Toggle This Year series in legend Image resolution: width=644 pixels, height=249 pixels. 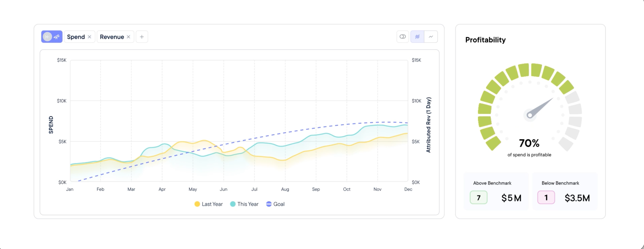click(x=244, y=204)
